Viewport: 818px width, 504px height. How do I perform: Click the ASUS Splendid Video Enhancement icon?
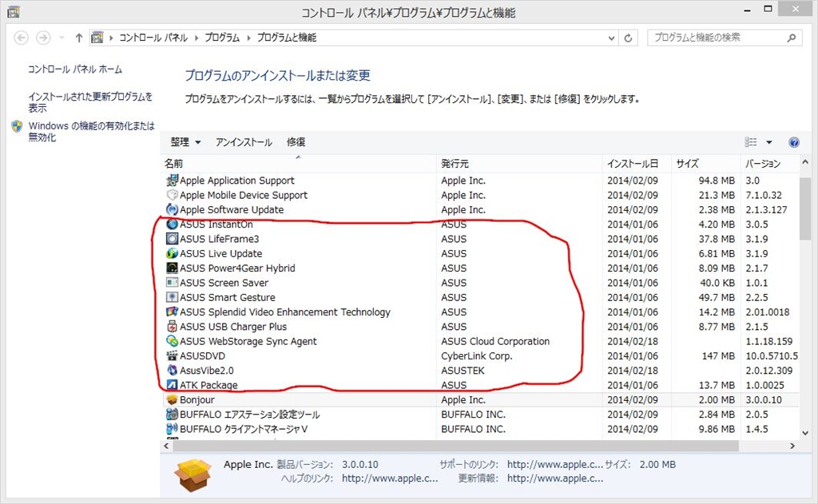pos(172,312)
